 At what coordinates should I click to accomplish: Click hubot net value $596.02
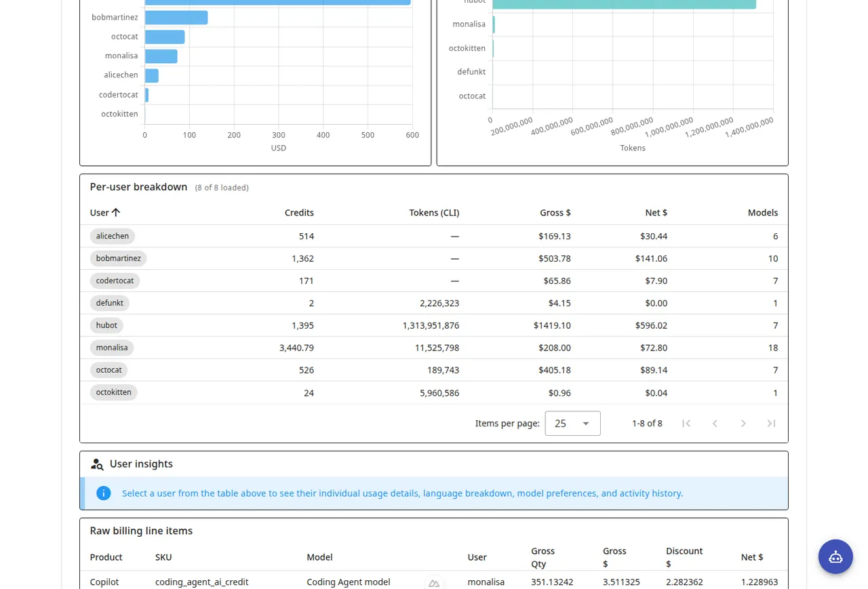[651, 325]
